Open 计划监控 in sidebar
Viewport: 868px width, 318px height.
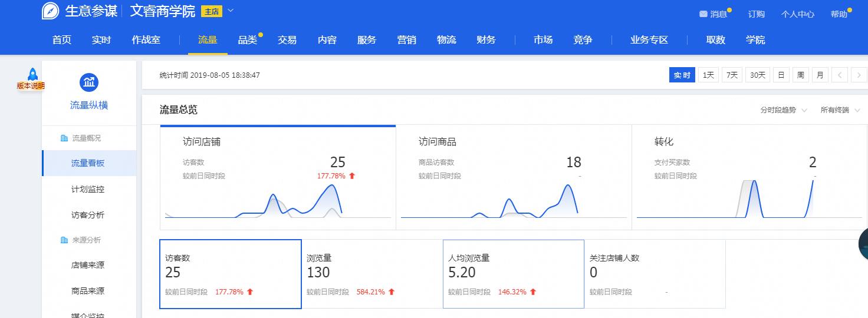89,189
